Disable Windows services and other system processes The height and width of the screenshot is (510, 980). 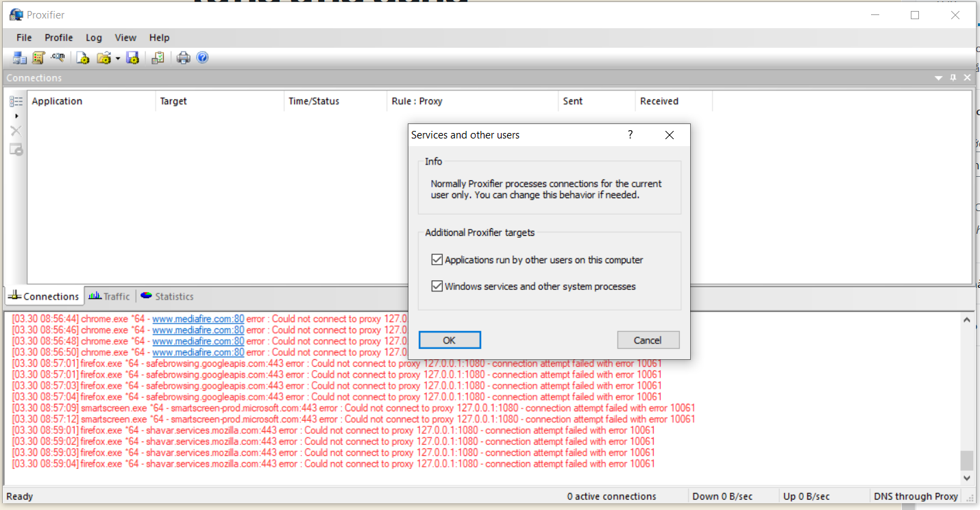[437, 286]
